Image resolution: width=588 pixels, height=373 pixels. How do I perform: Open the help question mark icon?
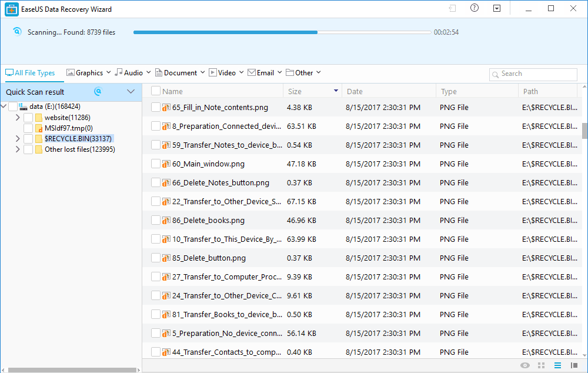[x=475, y=8]
